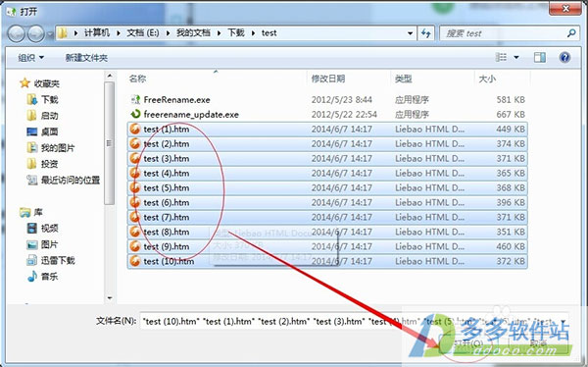Select 文档 (E:) breadcrumb segment
The image size is (588, 367).
[x=143, y=33]
